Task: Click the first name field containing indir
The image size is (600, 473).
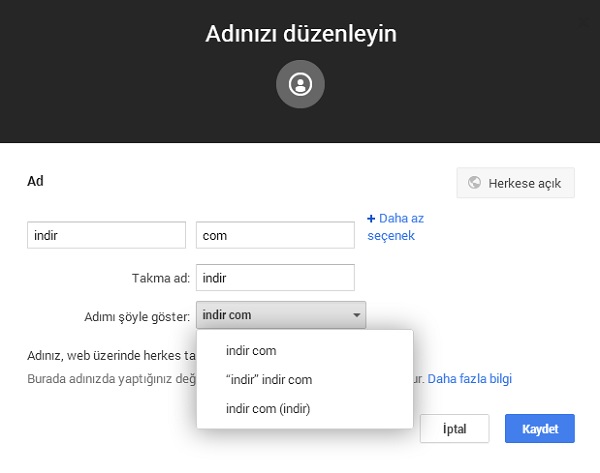Action: (x=106, y=235)
